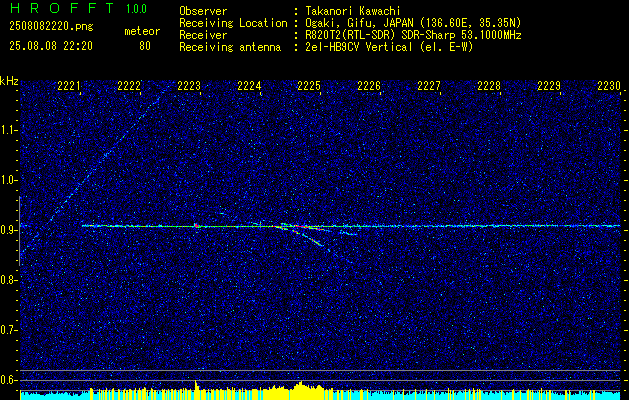This screenshot has width=629, height=400.
Task: Click the 2224 time marker
Action: [249, 86]
